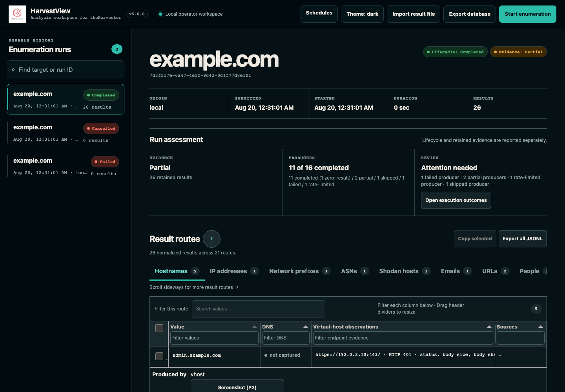The width and height of the screenshot is (565, 392).
Task: Check the admin.example.com row checkbox
Action: click(x=159, y=356)
